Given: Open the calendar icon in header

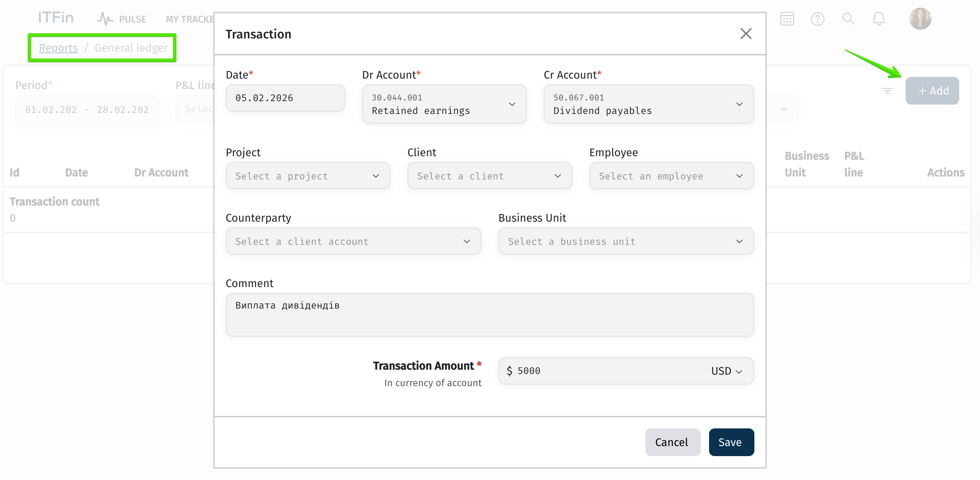Looking at the screenshot, I should (x=787, y=19).
